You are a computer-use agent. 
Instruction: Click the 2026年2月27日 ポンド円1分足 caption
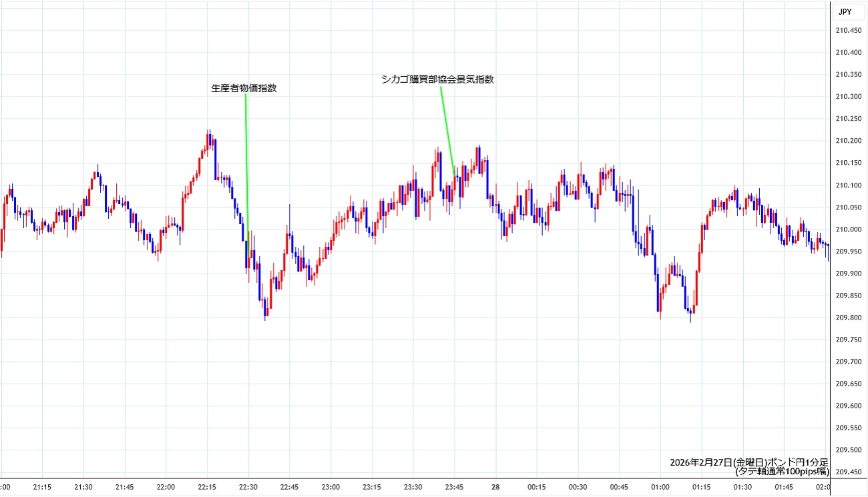[749, 462]
